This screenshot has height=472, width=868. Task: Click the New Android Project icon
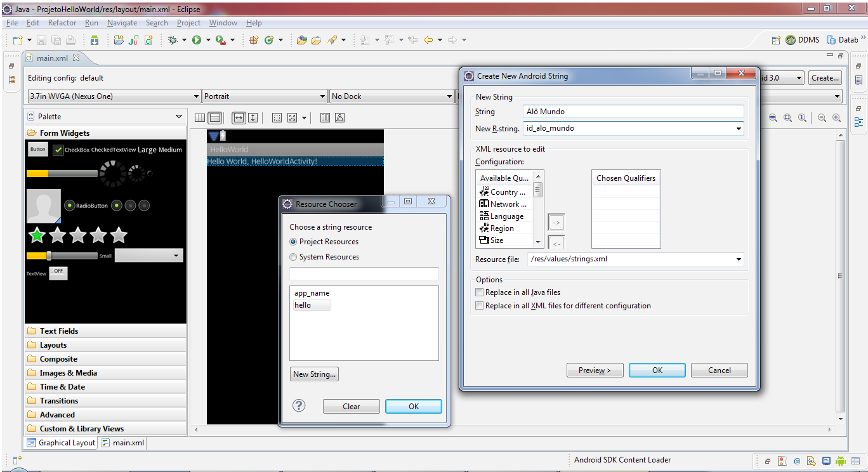click(x=119, y=40)
